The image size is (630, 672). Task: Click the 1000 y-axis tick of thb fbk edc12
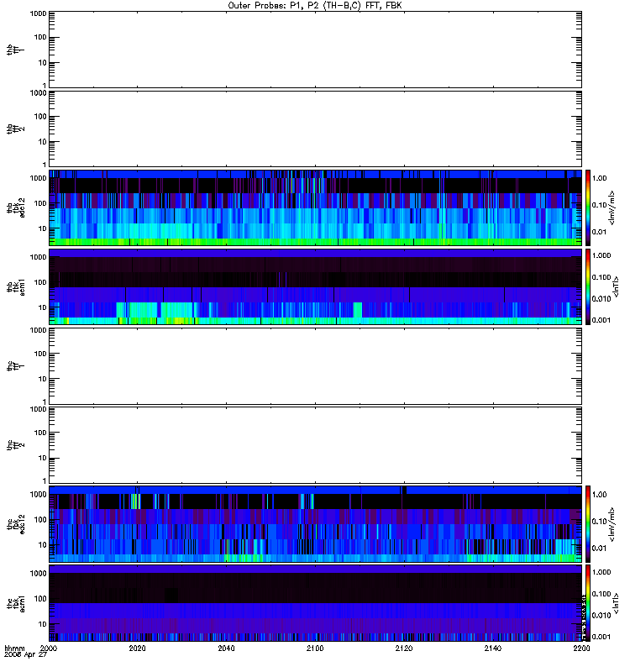(x=38, y=178)
